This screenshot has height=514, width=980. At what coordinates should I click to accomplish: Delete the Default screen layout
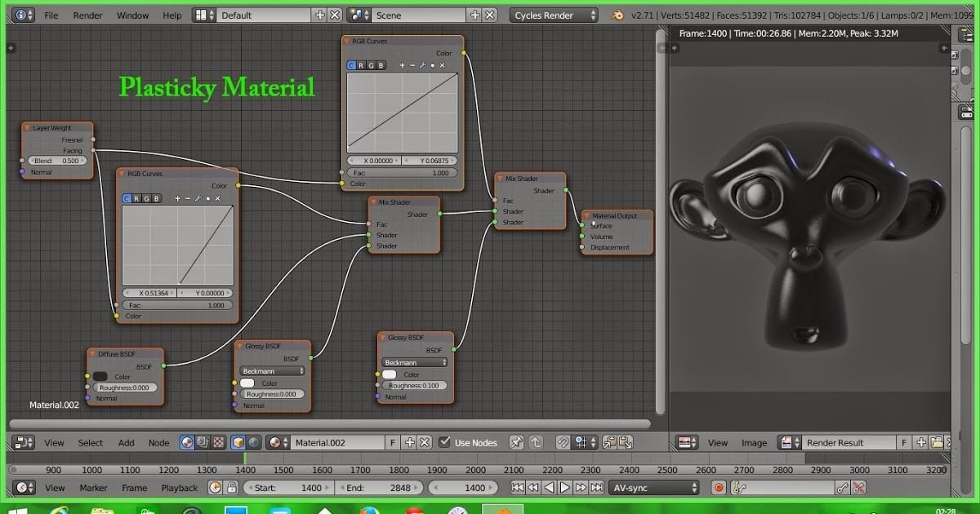335,15
